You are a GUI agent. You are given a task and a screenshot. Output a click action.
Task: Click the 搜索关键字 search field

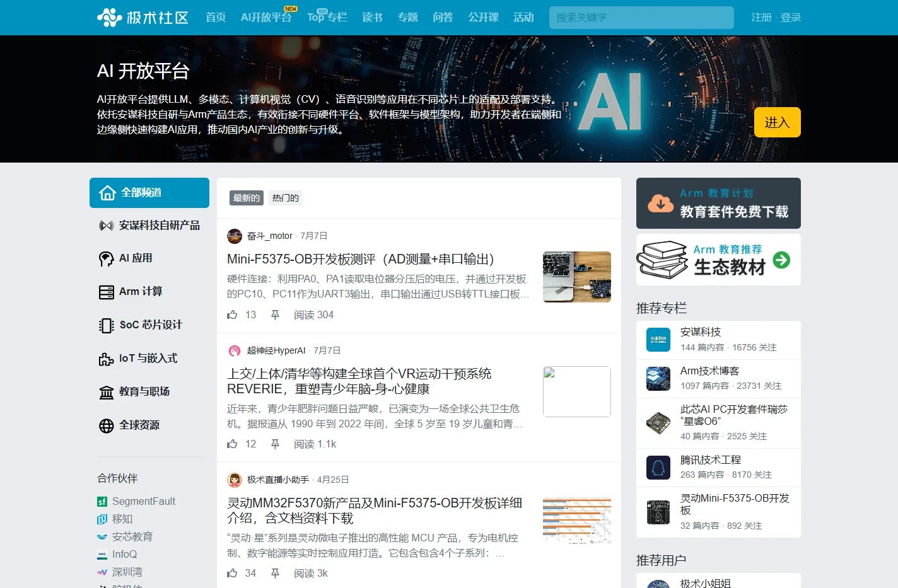pyautogui.click(x=641, y=18)
